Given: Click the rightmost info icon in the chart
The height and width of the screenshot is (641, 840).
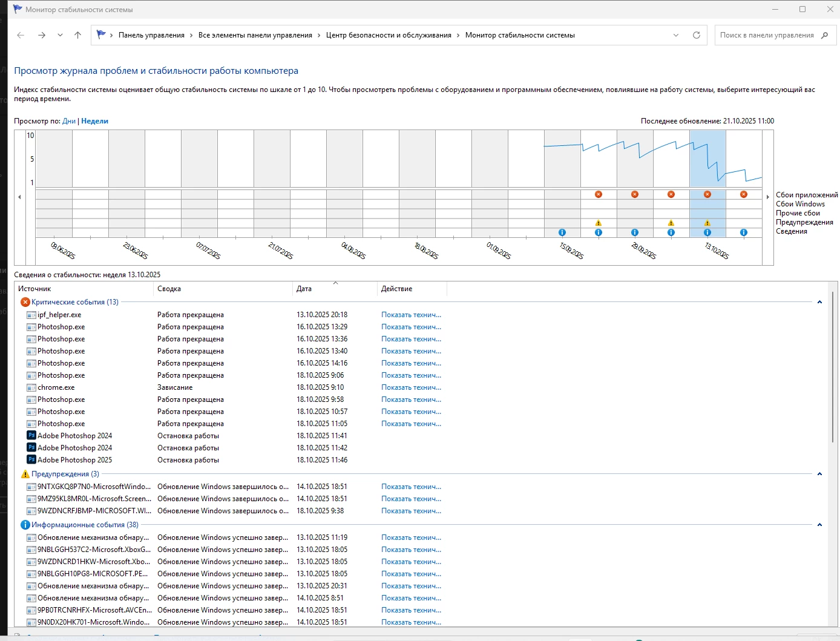Looking at the screenshot, I should coord(744,232).
